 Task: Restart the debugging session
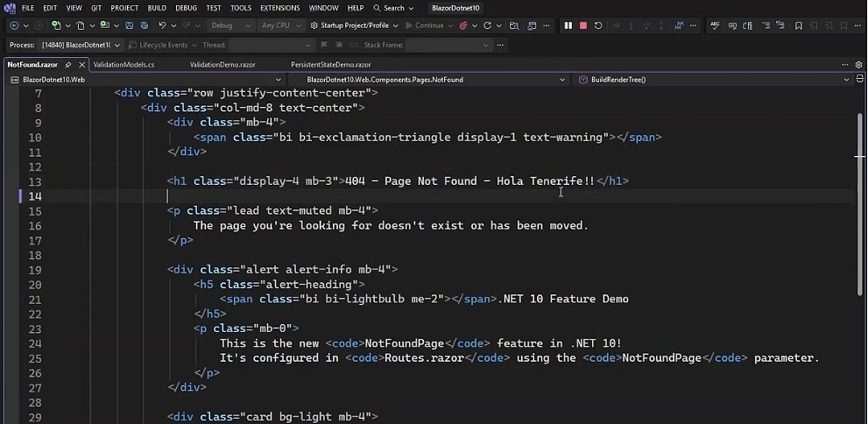click(598, 25)
